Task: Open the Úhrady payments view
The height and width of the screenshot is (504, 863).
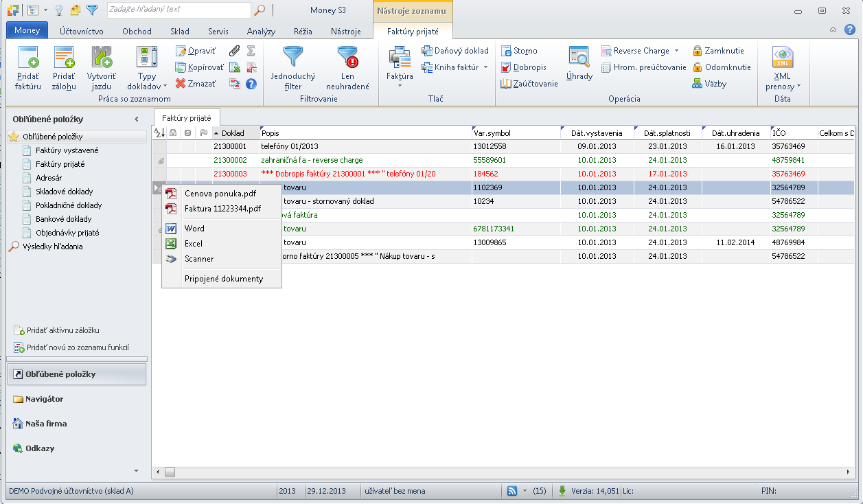Action: [x=579, y=64]
